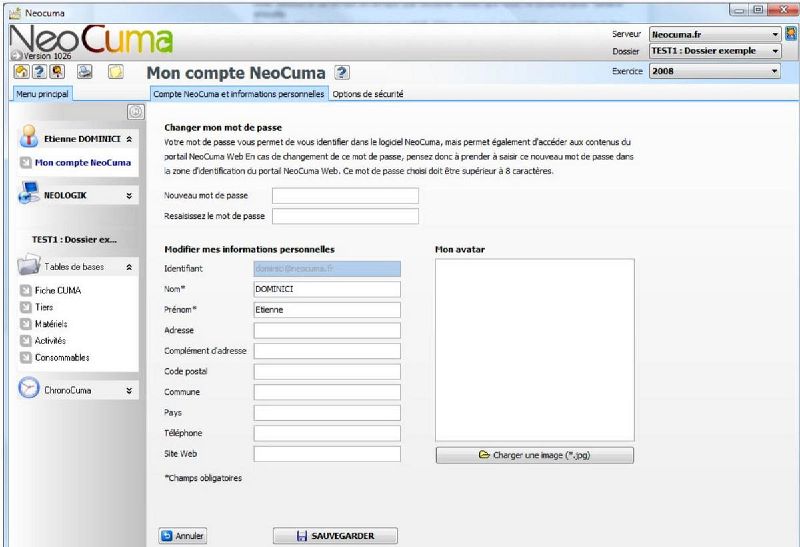Click the Nom field containing DOMINICI
The width and height of the screenshot is (800, 547).
[x=327, y=289]
